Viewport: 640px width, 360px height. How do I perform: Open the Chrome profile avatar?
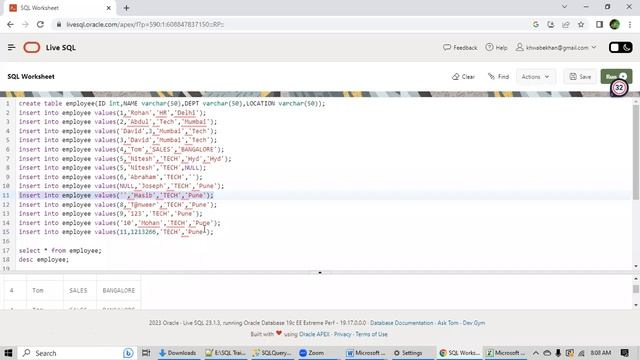(614, 24)
